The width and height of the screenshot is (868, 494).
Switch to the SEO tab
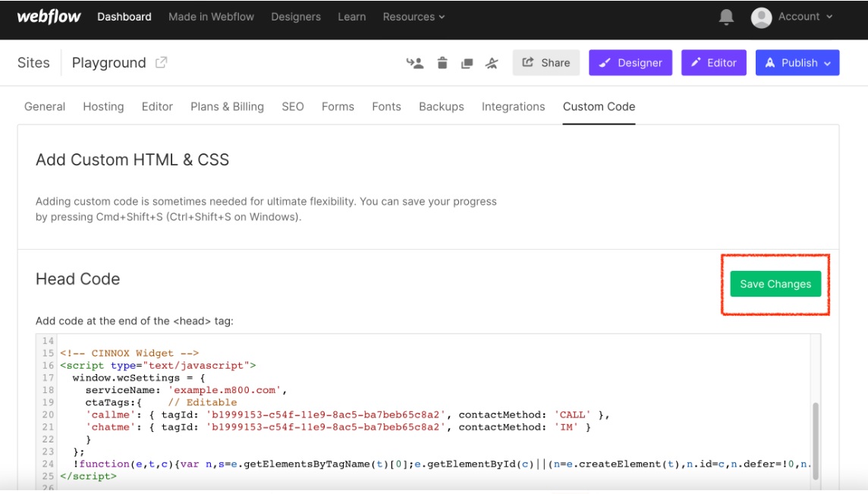292,106
